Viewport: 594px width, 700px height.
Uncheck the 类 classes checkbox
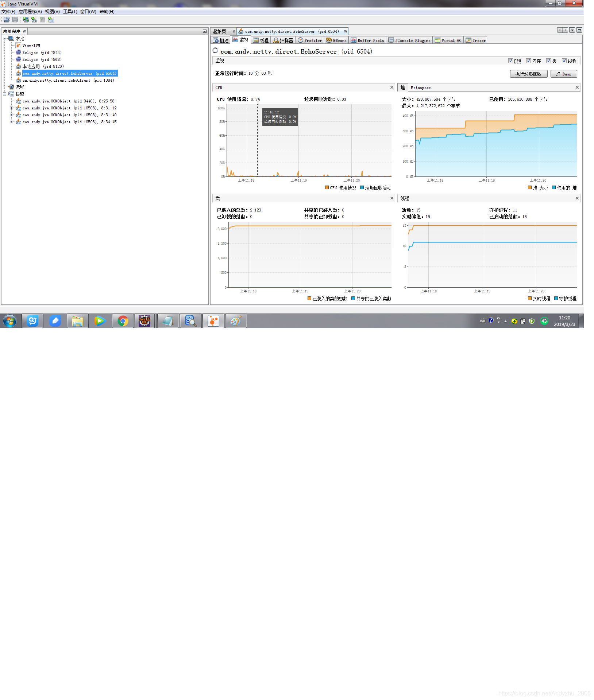[548, 61]
